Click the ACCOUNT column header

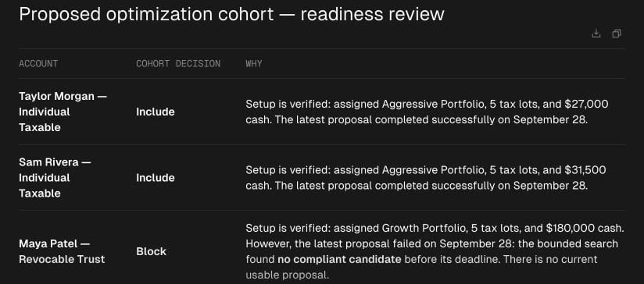click(x=38, y=63)
